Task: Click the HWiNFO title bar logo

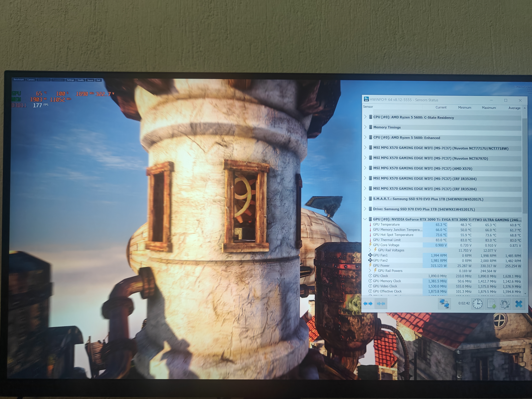Action: pyautogui.click(x=366, y=99)
